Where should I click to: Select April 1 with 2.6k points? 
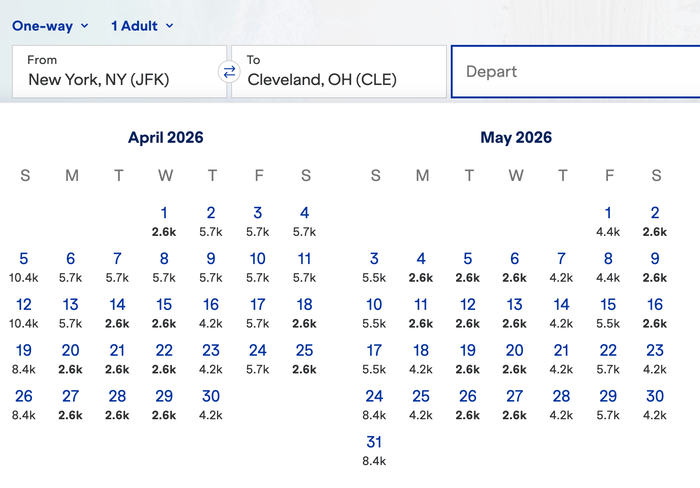click(x=164, y=221)
